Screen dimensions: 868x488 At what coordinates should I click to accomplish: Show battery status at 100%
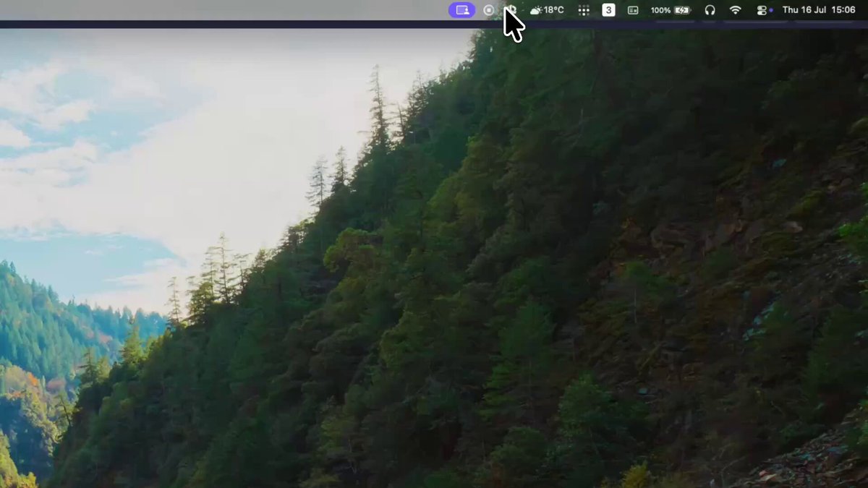(671, 10)
